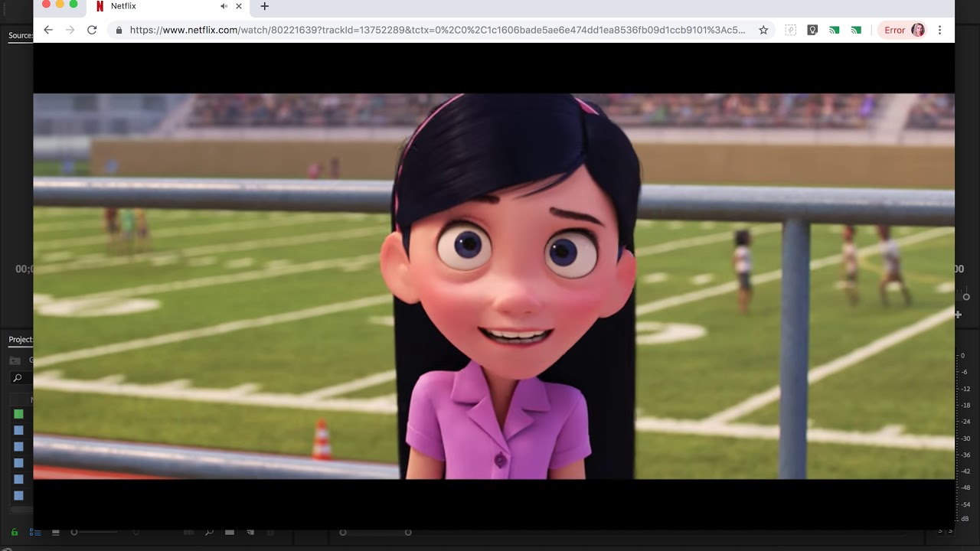
Task: Click the Netflix video frame
Action: tap(494, 286)
